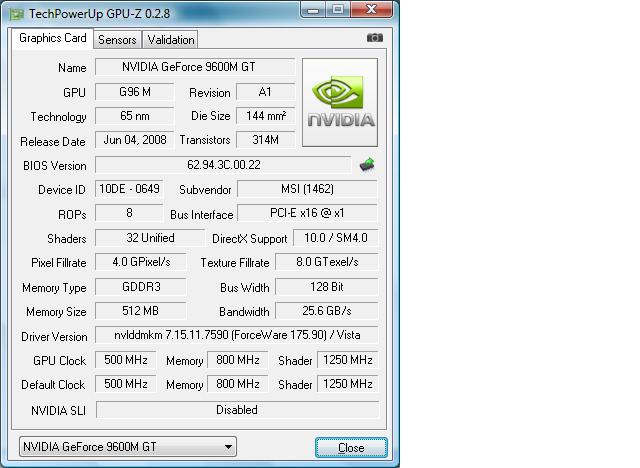This screenshot has width=640, height=468.
Task: Click the camera screenshot icon
Action: [x=374, y=38]
